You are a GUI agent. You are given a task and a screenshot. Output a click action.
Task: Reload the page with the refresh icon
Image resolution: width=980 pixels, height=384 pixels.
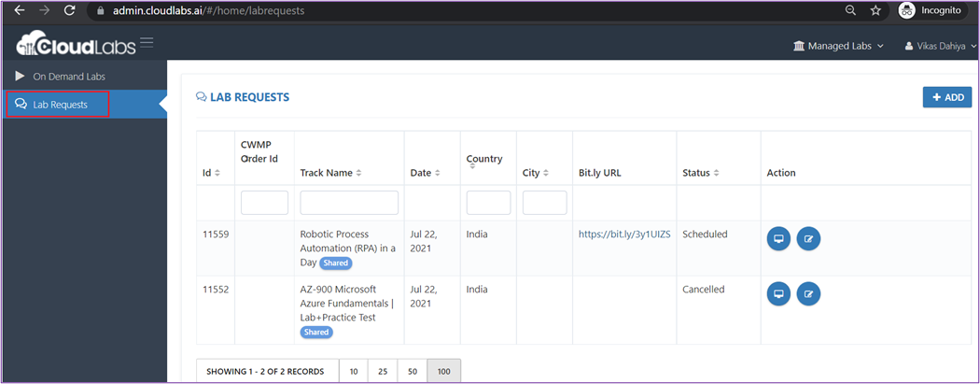tap(70, 10)
